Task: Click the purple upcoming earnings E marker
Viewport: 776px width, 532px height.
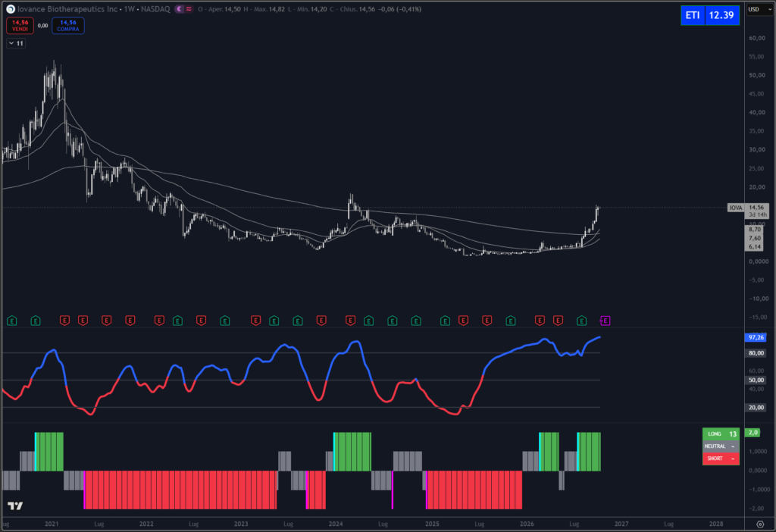Action: [x=605, y=321]
